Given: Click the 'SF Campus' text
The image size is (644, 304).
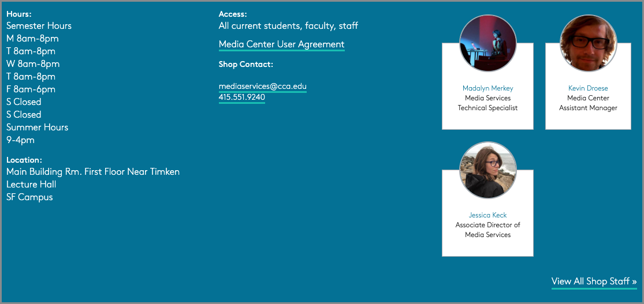Looking at the screenshot, I should tap(29, 197).
